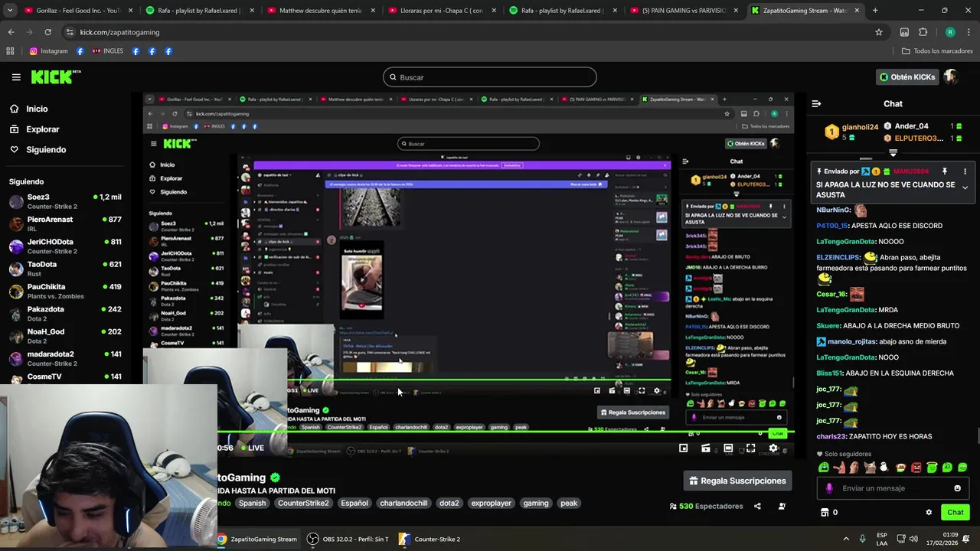The height and width of the screenshot is (551, 980).
Task: Open video player settings gear
Action: point(773,448)
